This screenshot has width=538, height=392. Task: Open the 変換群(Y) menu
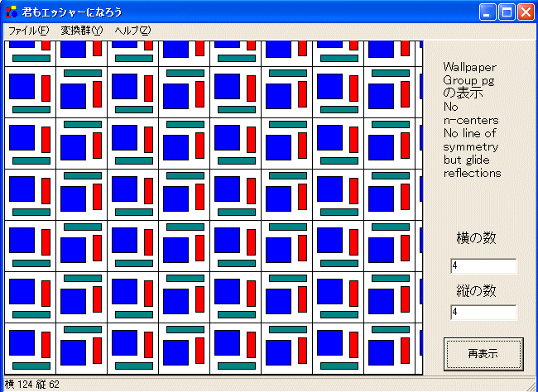82,31
